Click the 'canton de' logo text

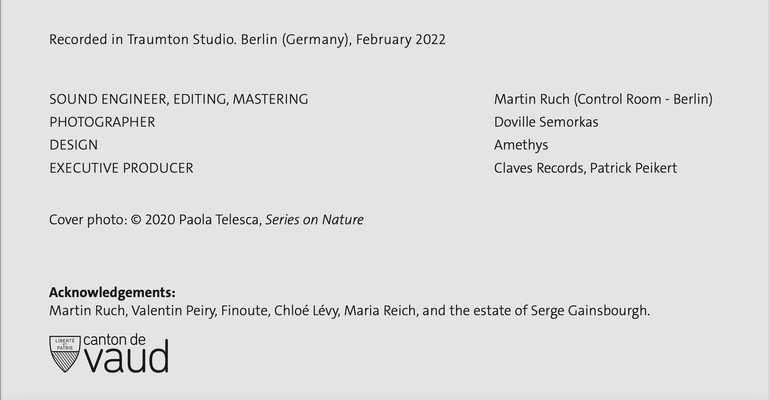pyautogui.click(x=114, y=340)
